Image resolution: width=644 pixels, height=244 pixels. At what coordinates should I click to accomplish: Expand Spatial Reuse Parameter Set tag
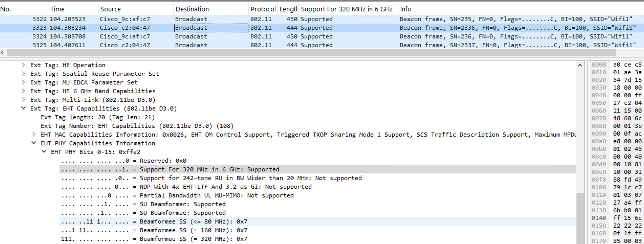[x=23, y=74]
